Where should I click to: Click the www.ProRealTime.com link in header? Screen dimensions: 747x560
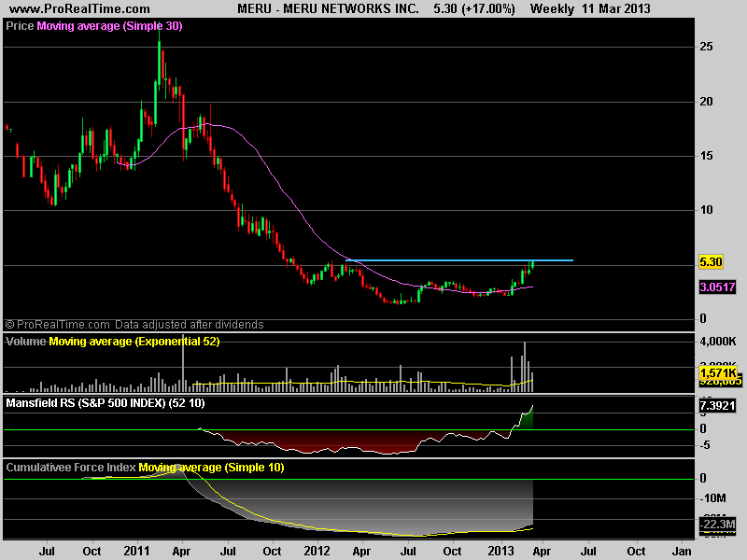point(63,8)
